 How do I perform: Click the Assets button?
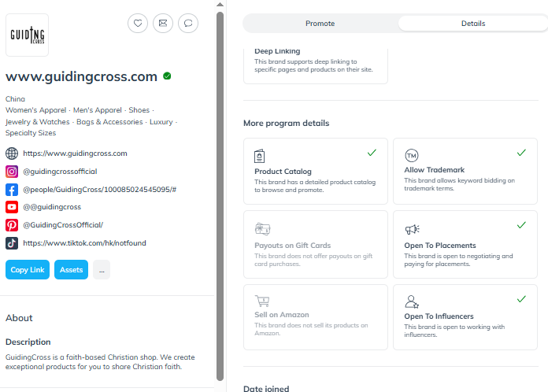[x=72, y=270]
